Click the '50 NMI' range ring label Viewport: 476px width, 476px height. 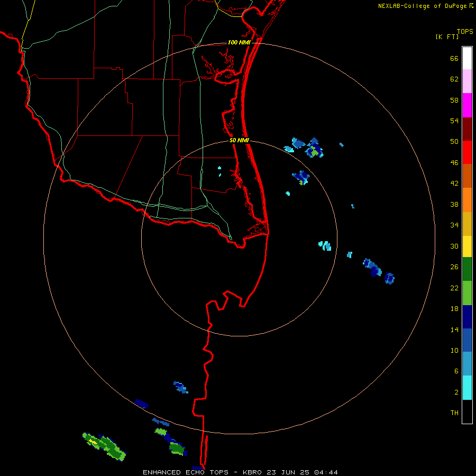tap(239, 140)
